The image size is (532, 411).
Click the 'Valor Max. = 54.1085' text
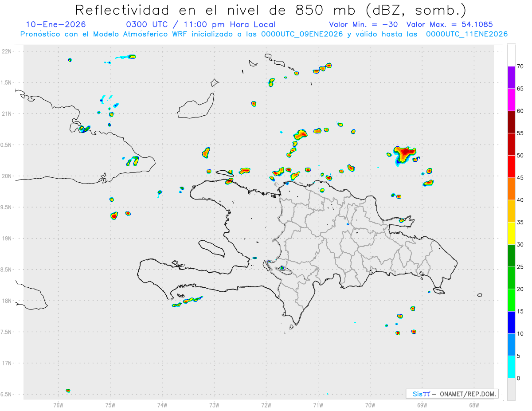pyautogui.click(x=450, y=24)
